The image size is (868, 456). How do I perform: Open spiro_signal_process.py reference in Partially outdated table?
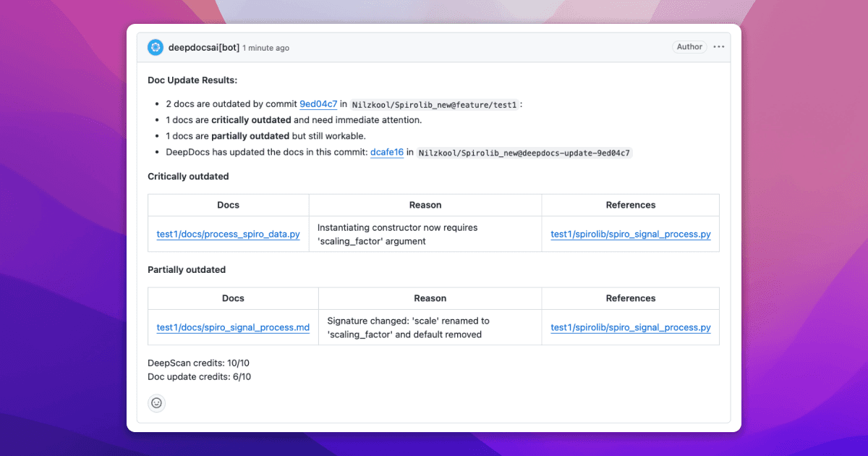630,328
